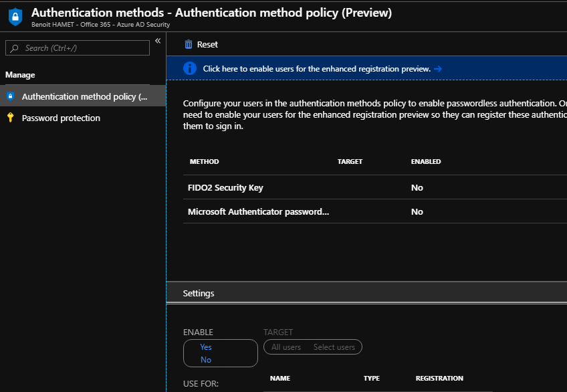This screenshot has height=392, width=567.
Task: Click the Password protection key icon
Action: [x=10, y=118]
